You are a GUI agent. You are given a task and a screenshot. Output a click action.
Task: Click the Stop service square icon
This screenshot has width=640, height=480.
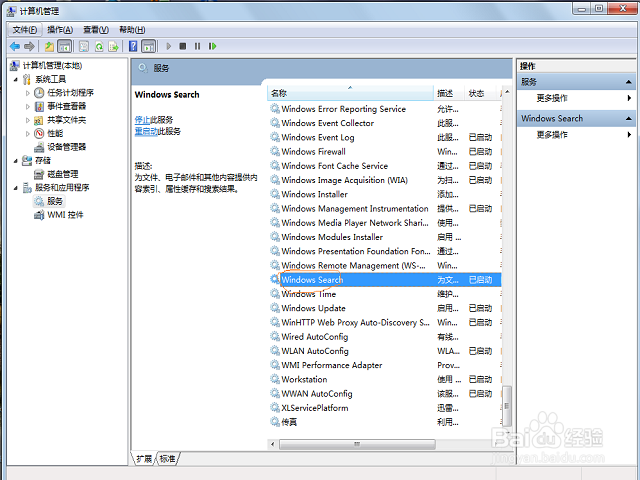coord(183,47)
